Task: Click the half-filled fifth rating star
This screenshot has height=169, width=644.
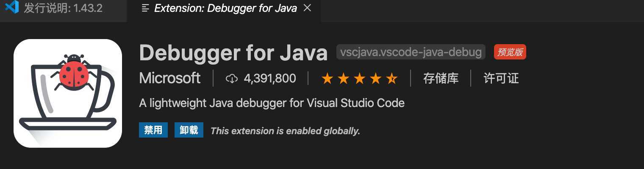Action: click(391, 79)
